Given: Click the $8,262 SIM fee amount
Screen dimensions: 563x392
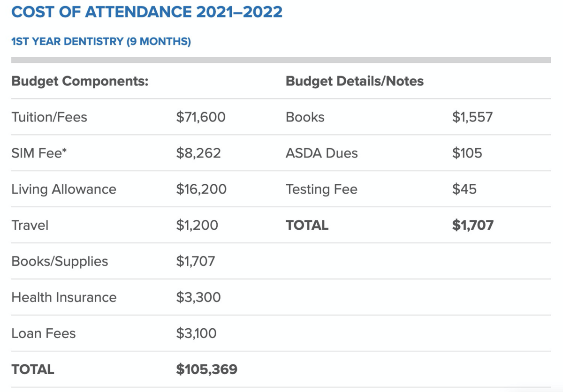Looking at the screenshot, I should (198, 153).
